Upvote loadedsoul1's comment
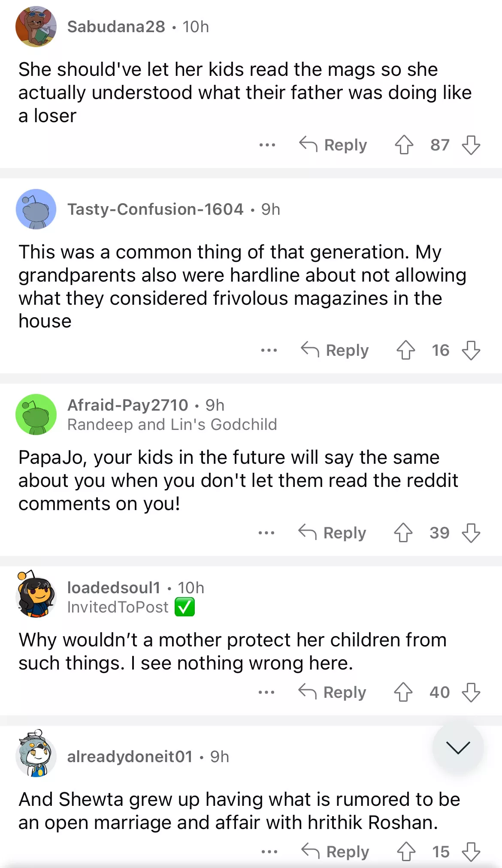The image size is (502, 868). click(x=403, y=692)
